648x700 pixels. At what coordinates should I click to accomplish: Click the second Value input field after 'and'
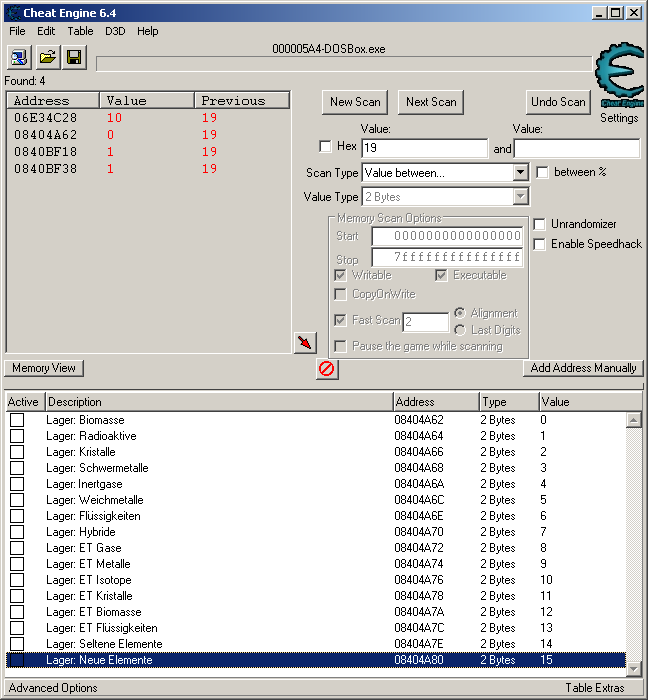tap(577, 148)
